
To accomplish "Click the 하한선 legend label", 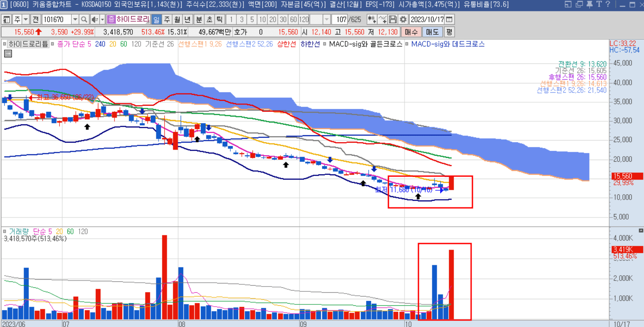I will click(310, 44).
